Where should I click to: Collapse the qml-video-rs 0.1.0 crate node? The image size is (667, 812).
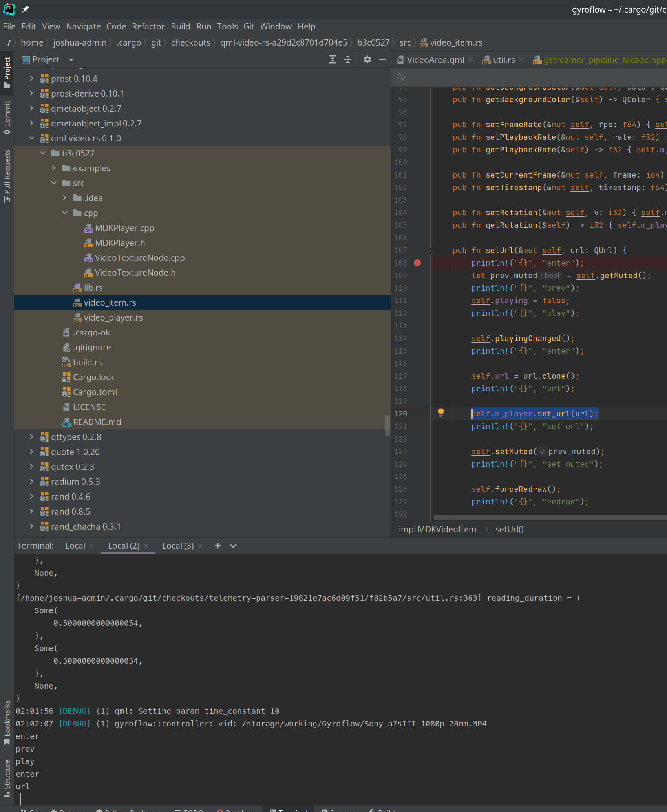click(32, 138)
